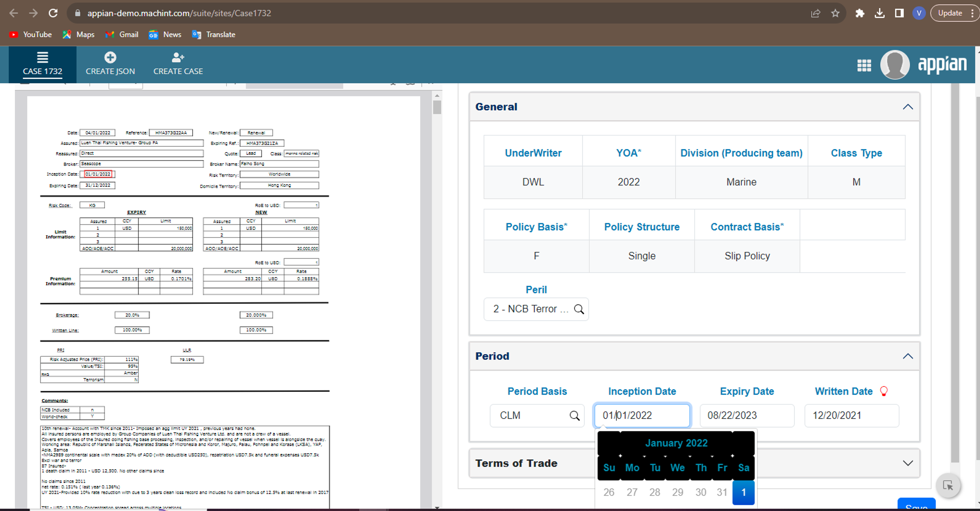Click the address bar URL

click(179, 13)
